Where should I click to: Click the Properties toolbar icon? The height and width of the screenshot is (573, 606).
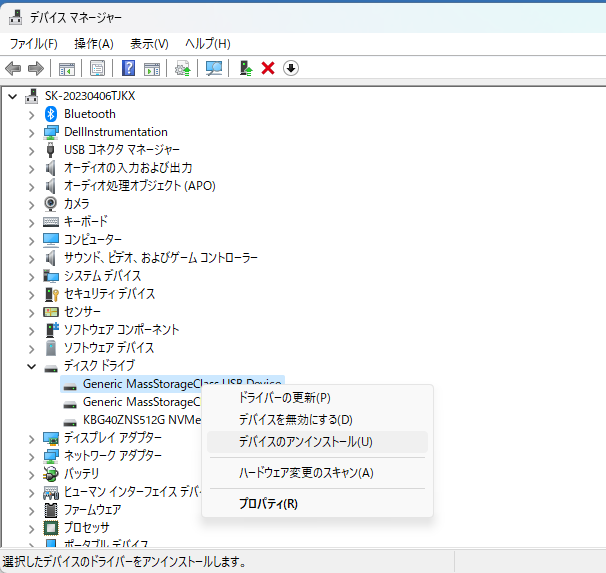[x=97, y=68]
